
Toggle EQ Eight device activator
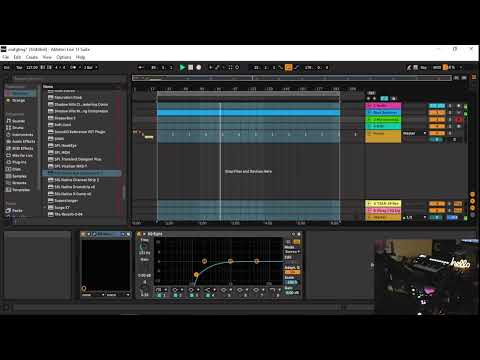pos(139,234)
